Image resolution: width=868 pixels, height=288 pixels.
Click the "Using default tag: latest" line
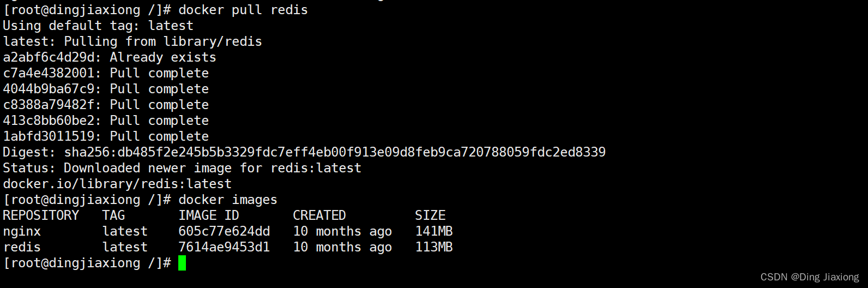tap(98, 26)
